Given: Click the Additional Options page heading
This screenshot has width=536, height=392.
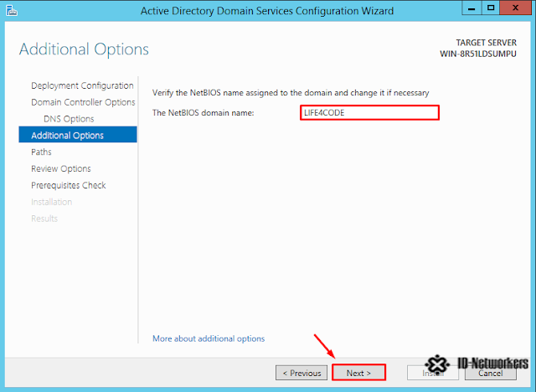Looking at the screenshot, I should 84,49.
